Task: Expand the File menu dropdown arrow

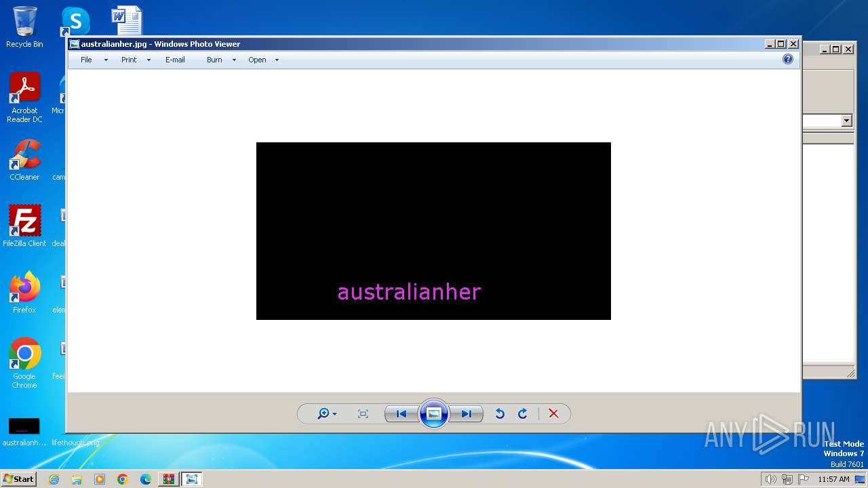Action: tap(106, 60)
